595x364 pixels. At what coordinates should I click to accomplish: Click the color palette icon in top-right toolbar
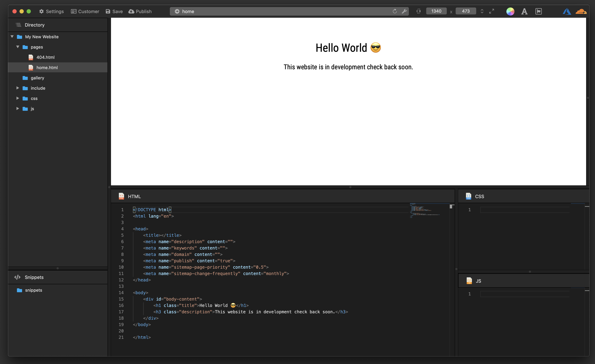510,12
